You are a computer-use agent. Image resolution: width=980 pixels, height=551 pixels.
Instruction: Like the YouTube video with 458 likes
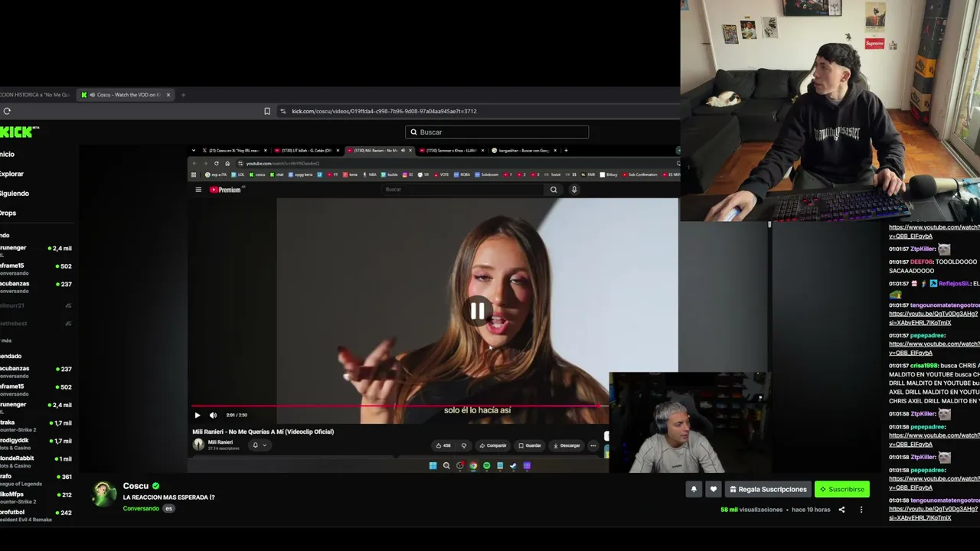443,445
